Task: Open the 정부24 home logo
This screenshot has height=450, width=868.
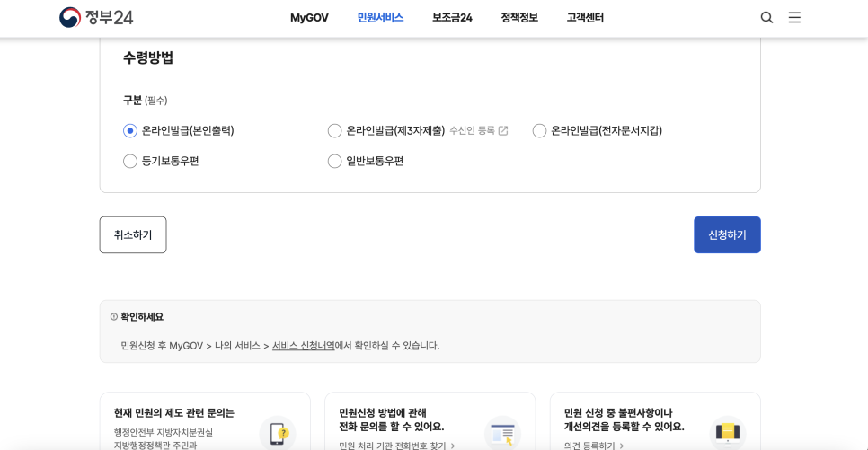Action: coord(96,18)
